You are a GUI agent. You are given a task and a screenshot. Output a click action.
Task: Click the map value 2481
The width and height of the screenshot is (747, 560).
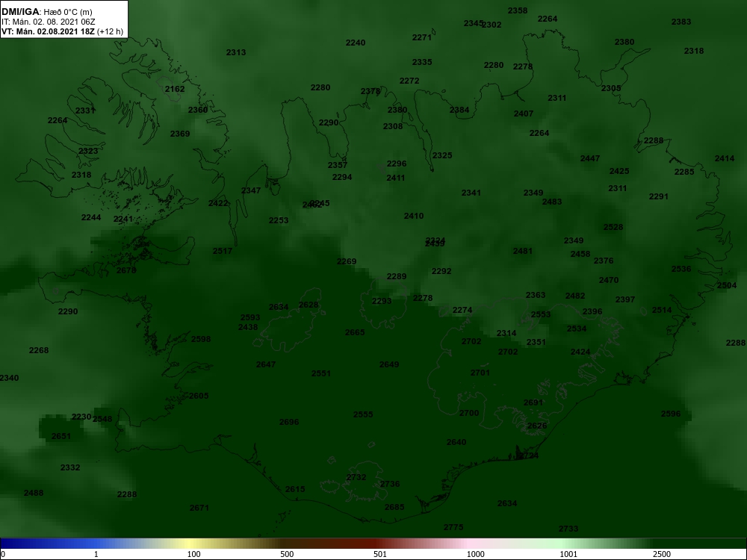click(x=523, y=251)
